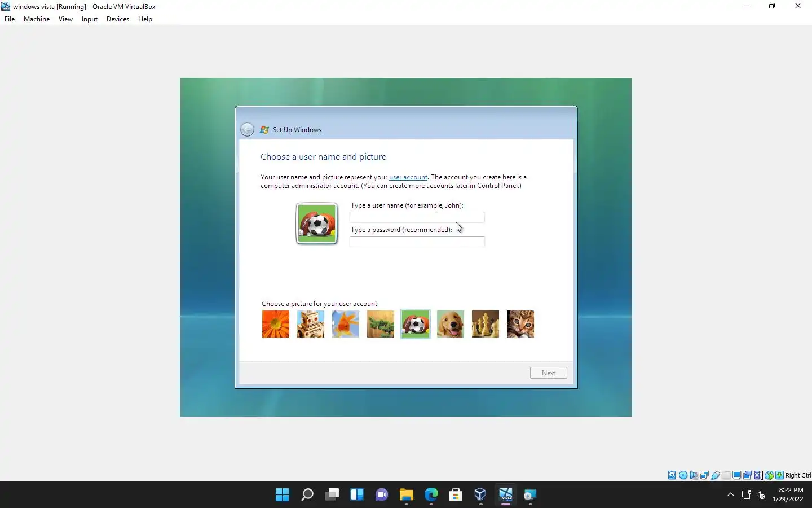This screenshot has width=812, height=508.
Task: Click the Windows flag icon beside Set Up Windows
Action: [264, 130]
